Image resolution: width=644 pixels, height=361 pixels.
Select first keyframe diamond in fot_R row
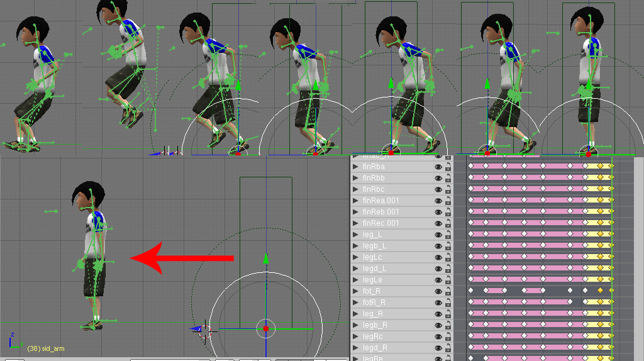[x=470, y=291]
